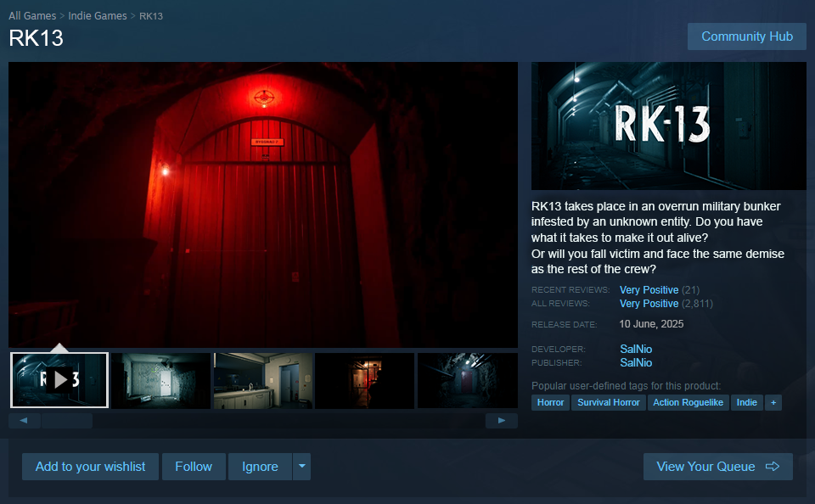Click the left arrow of thumbnail strip
Screen dimensions: 815x504
click(x=24, y=420)
